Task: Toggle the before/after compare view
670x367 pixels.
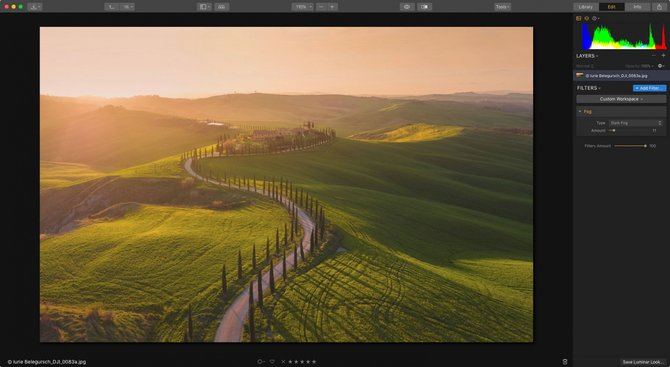Action: 425,7
